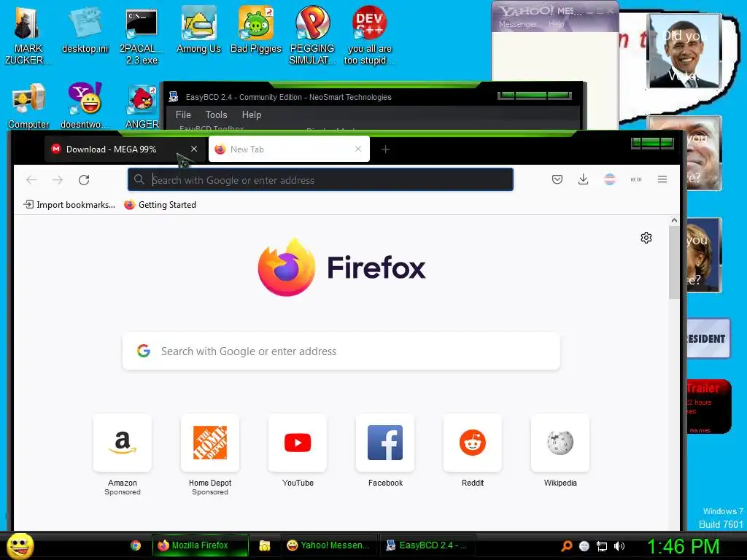
Task: Select the Yahoo 'doesntwo...' desktop icon
Action: point(85,106)
